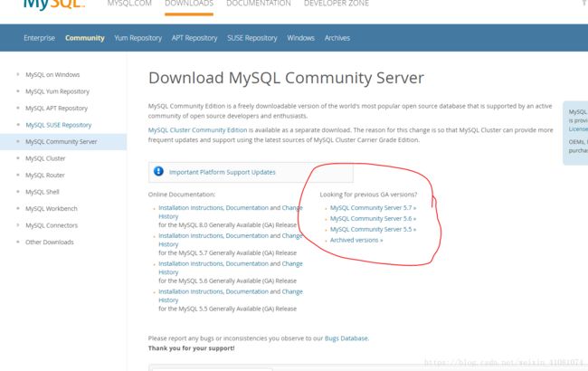
Task: Open the Bugs Database link
Action: 346,338
